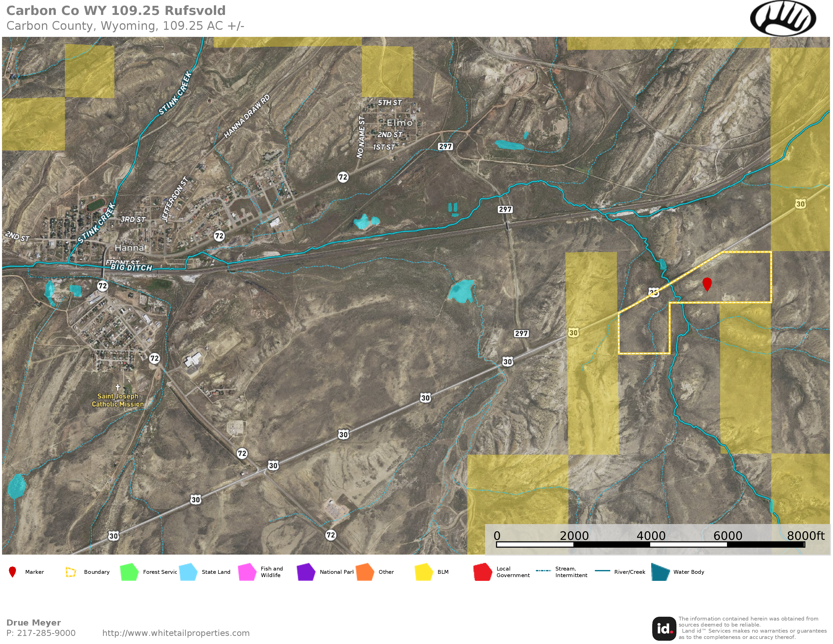
Task: Click the phone number 217-285-9000
Action: [46, 633]
